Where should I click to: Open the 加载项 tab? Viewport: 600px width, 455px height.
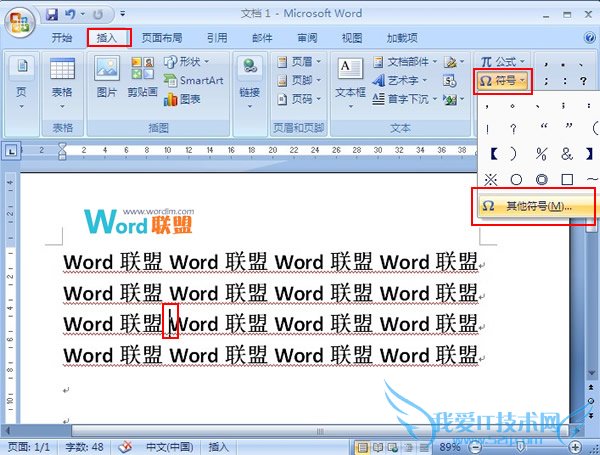pos(402,38)
